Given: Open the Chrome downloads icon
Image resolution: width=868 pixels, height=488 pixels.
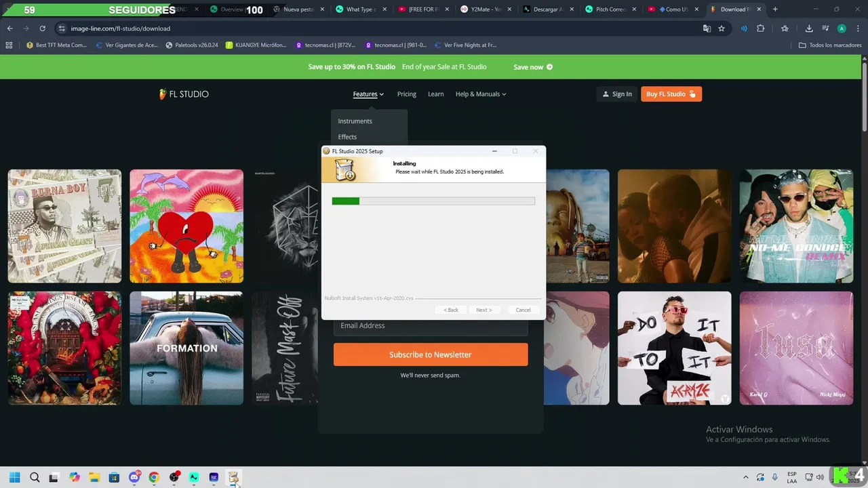Looking at the screenshot, I should (x=809, y=28).
